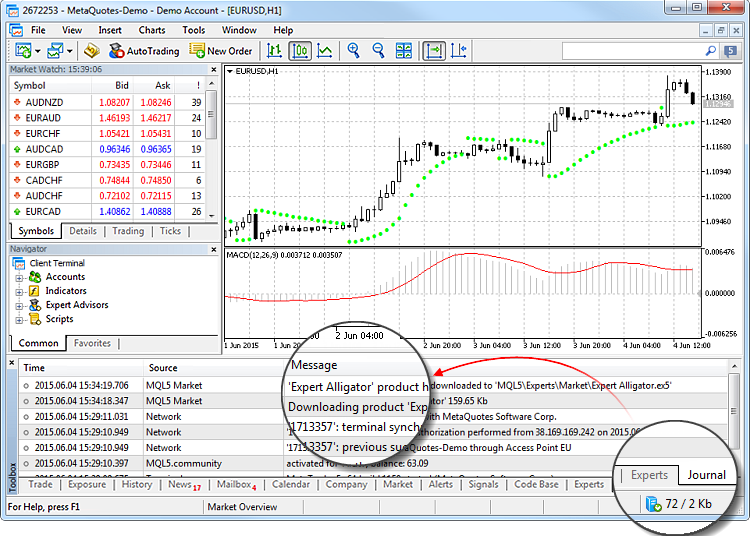Click the tile windows icon

pos(404,51)
